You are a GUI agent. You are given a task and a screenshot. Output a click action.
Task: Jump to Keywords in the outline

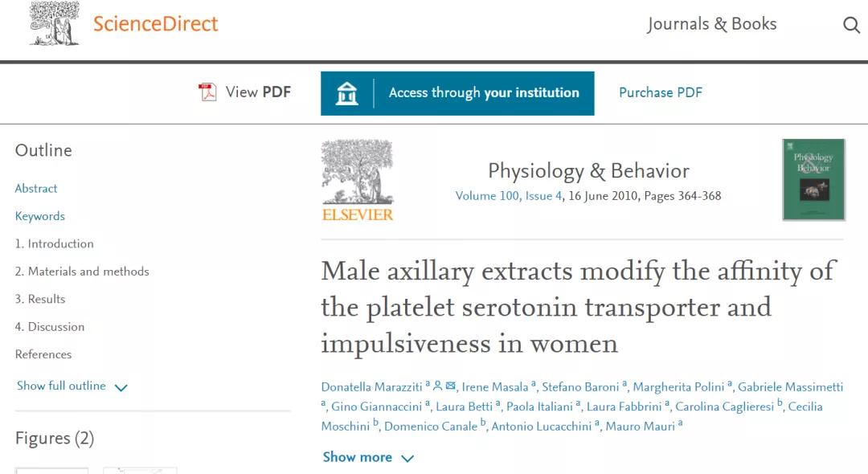pos(40,216)
